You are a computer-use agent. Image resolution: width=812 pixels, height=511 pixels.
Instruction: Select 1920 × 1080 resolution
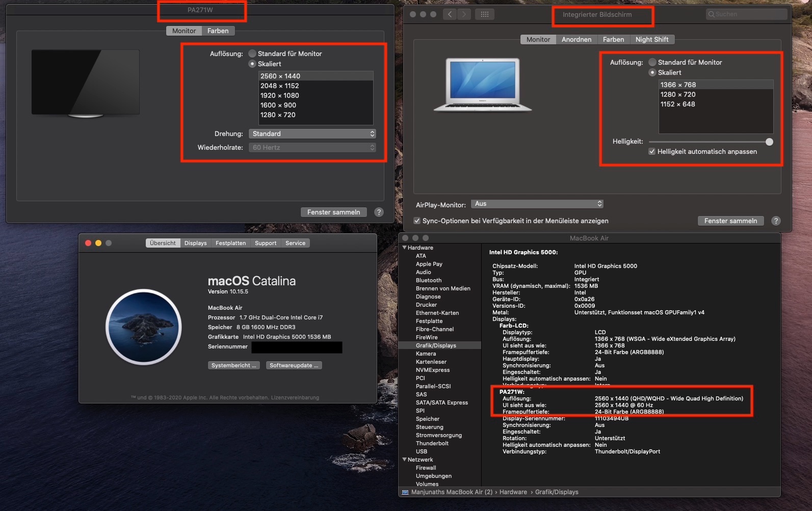pos(316,95)
